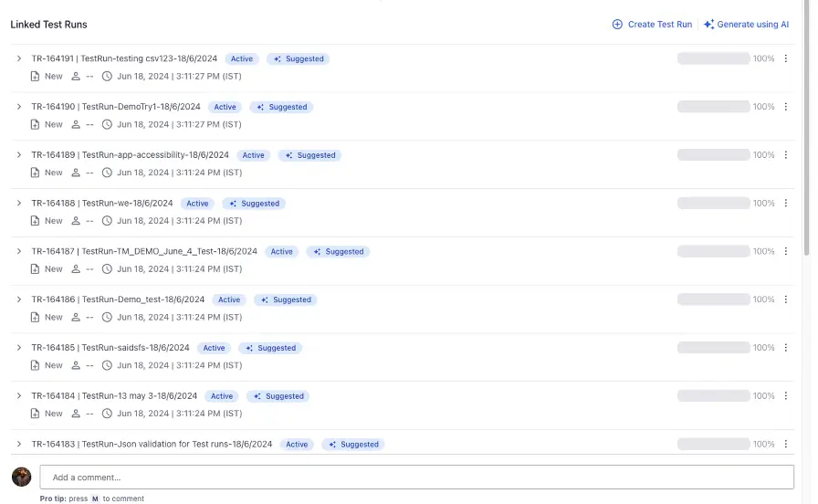Expand TR-164189 app-accessibility test run
Image resolution: width=818 pixels, height=504 pixels.
click(x=18, y=155)
